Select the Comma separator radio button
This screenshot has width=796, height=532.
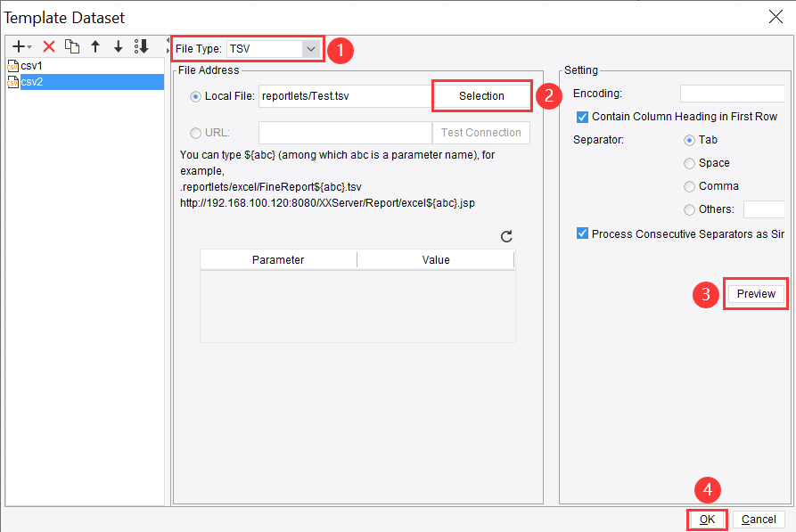pyautogui.click(x=687, y=185)
